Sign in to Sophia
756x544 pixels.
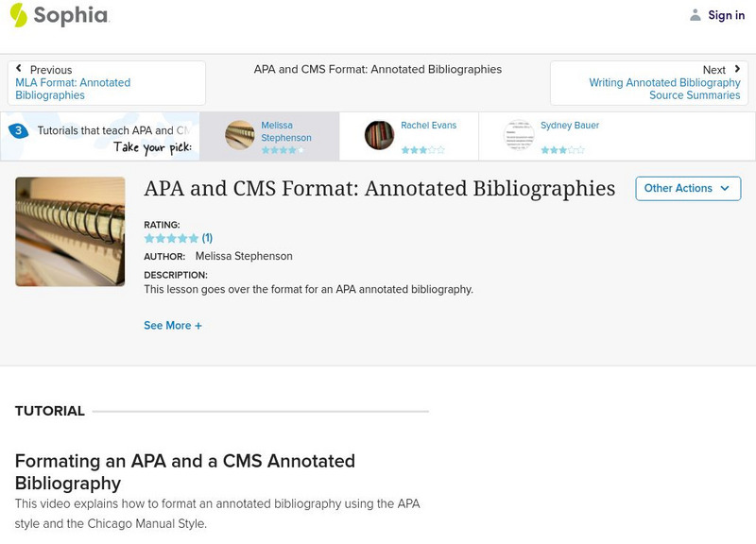726,15
